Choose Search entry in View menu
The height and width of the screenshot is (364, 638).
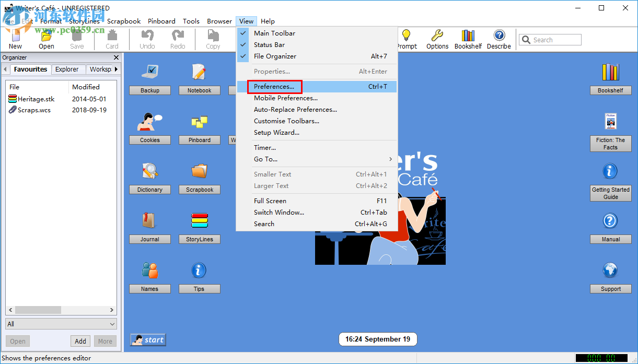click(317, 224)
